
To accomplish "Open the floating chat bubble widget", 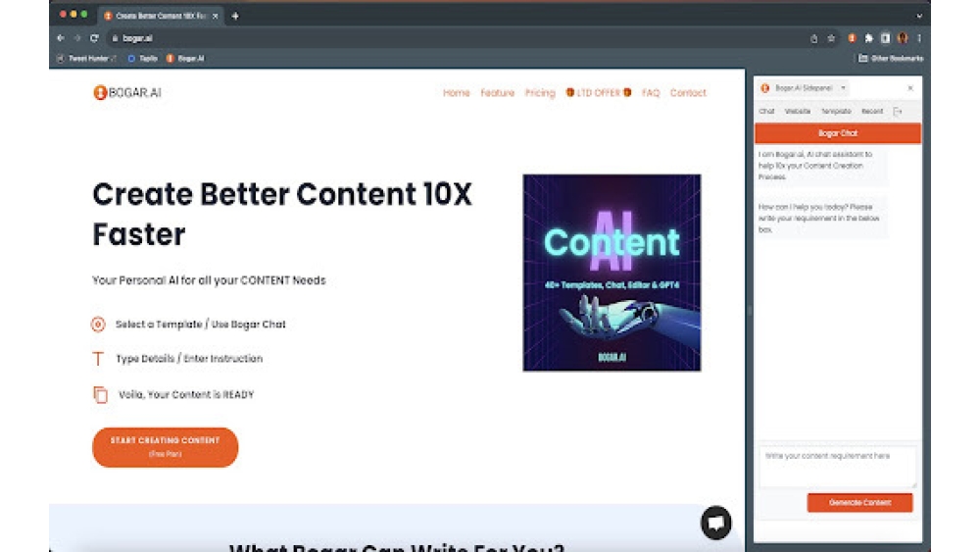I will 715,523.
